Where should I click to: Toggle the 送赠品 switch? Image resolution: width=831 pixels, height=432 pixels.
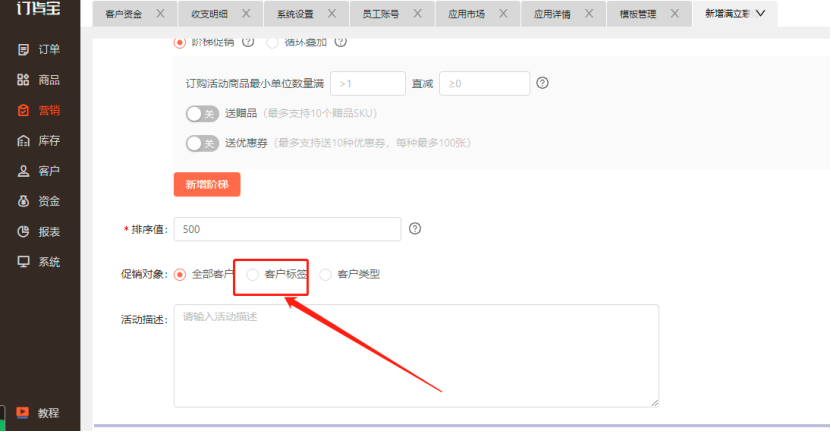pos(202,113)
